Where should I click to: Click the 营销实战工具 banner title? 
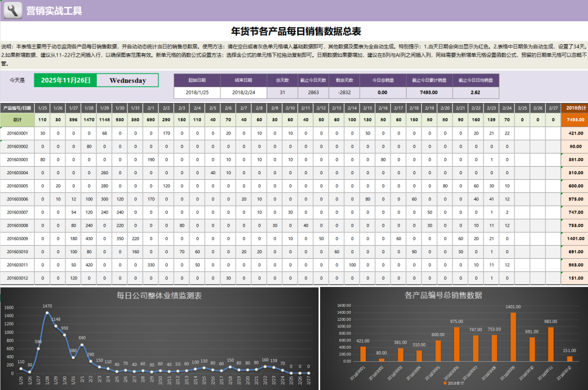pyautogui.click(x=54, y=10)
